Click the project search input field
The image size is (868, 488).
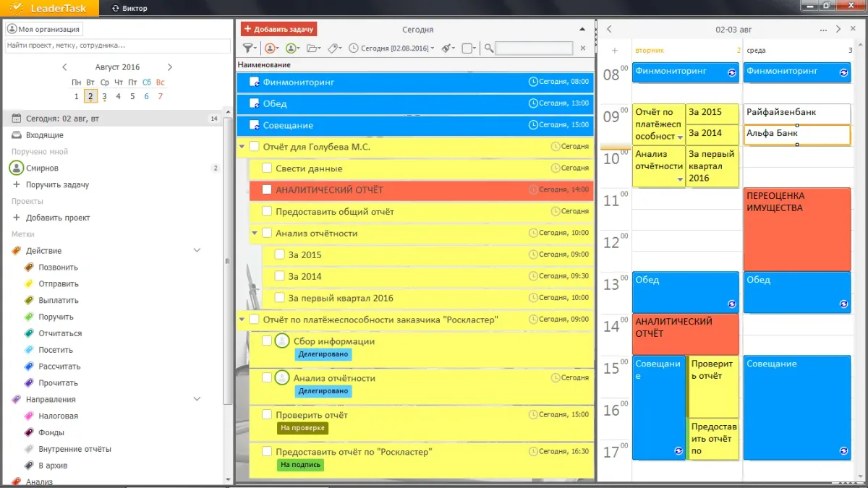click(114, 45)
